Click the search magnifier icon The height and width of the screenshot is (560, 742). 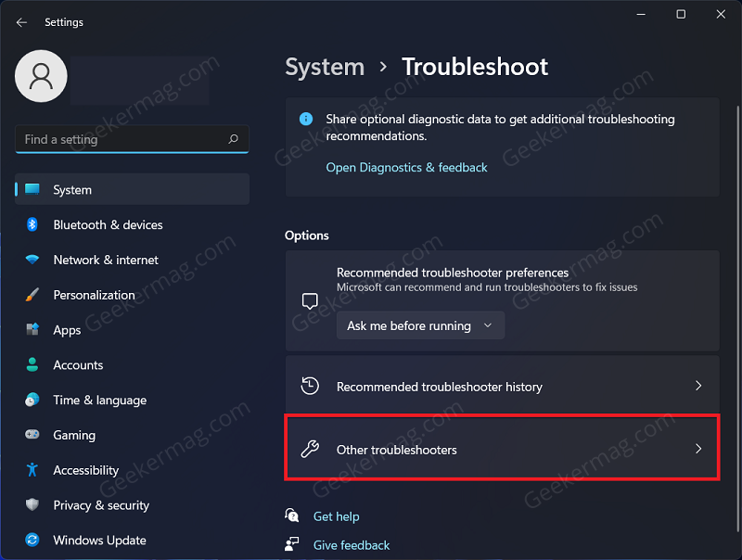pos(234,139)
